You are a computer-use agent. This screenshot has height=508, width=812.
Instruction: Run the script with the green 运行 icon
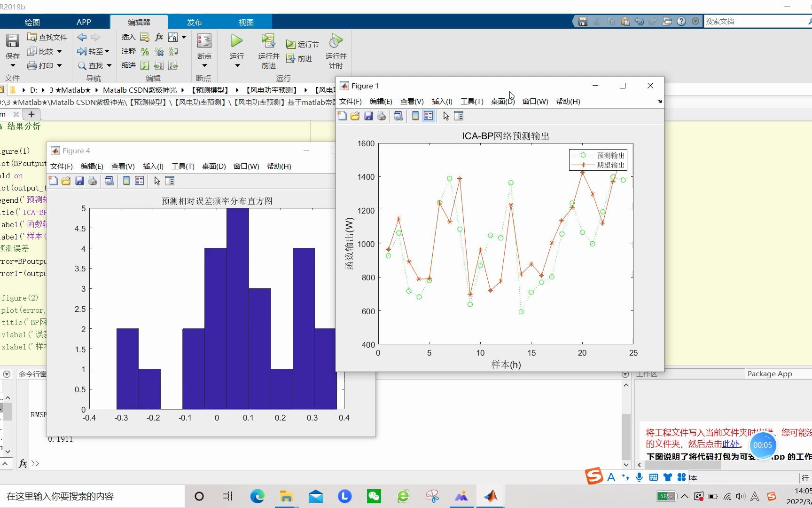coord(236,41)
